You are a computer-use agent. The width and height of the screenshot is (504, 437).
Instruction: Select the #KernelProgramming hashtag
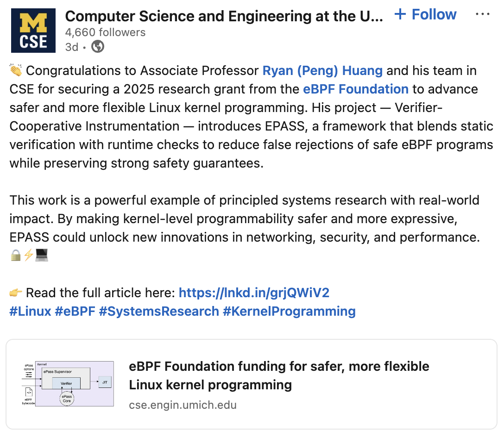pyautogui.click(x=289, y=311)
